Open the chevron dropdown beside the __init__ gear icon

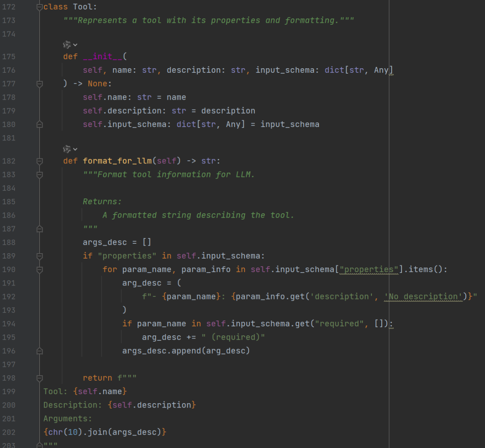point(74,44)
